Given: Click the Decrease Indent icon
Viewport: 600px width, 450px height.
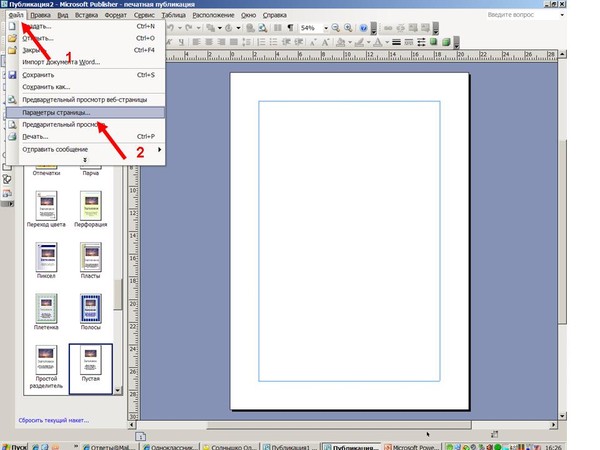Looking at the screenshot, I should tap(286, 42).
